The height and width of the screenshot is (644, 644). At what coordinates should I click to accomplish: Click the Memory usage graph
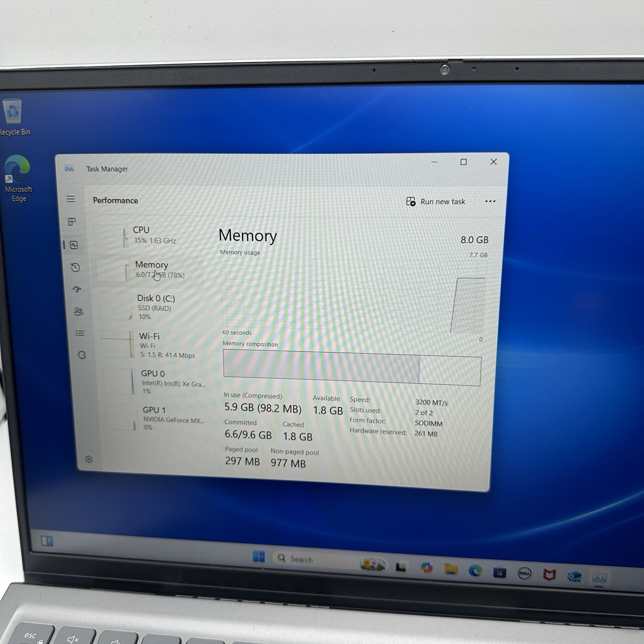pos(353,296)
